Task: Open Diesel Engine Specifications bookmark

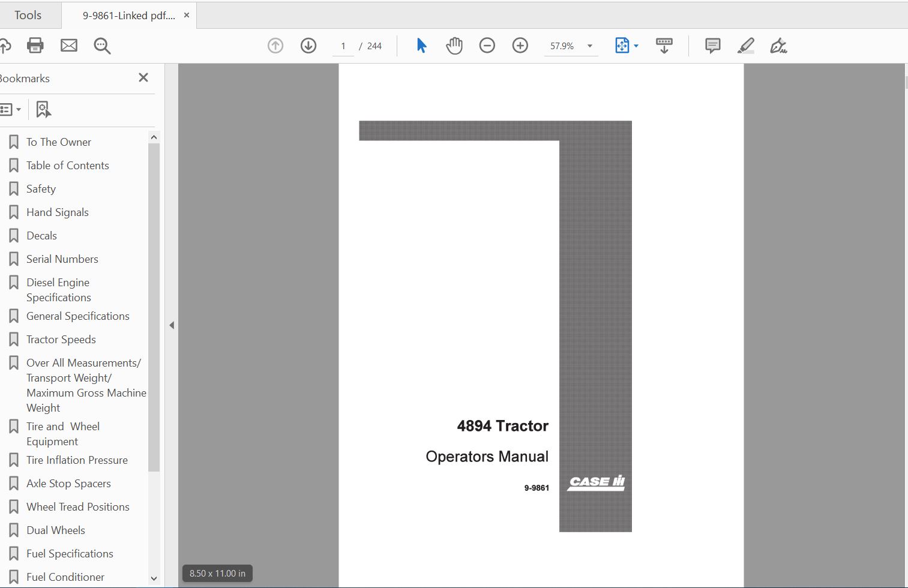Action: (x=59, y=290)
